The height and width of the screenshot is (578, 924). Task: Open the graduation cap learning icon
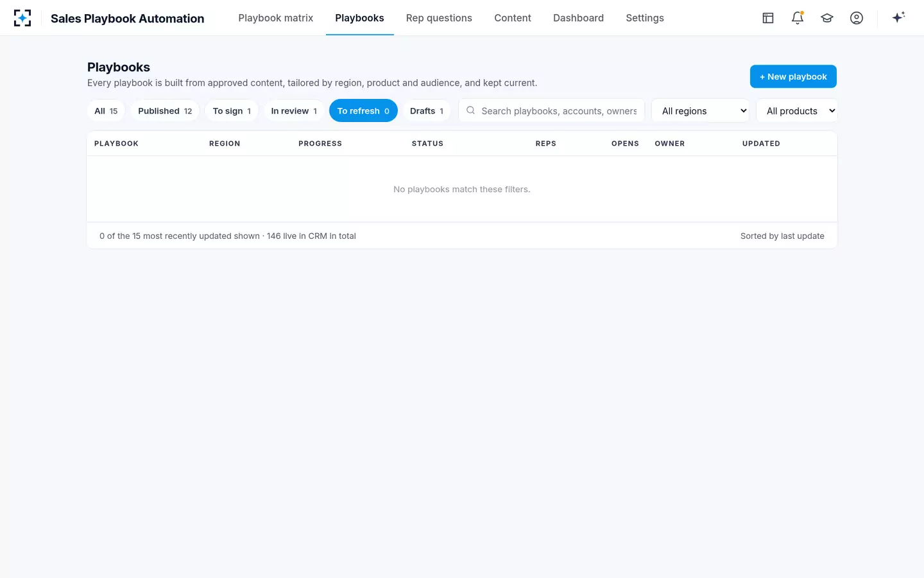point(827,18)
